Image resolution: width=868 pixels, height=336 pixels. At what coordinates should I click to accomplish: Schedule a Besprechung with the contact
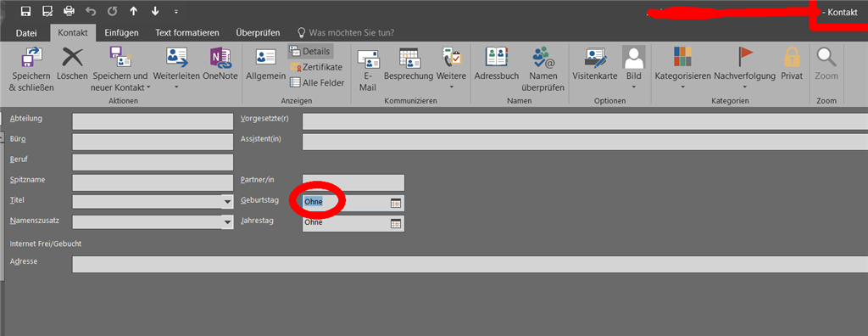[x=409, y=64]
